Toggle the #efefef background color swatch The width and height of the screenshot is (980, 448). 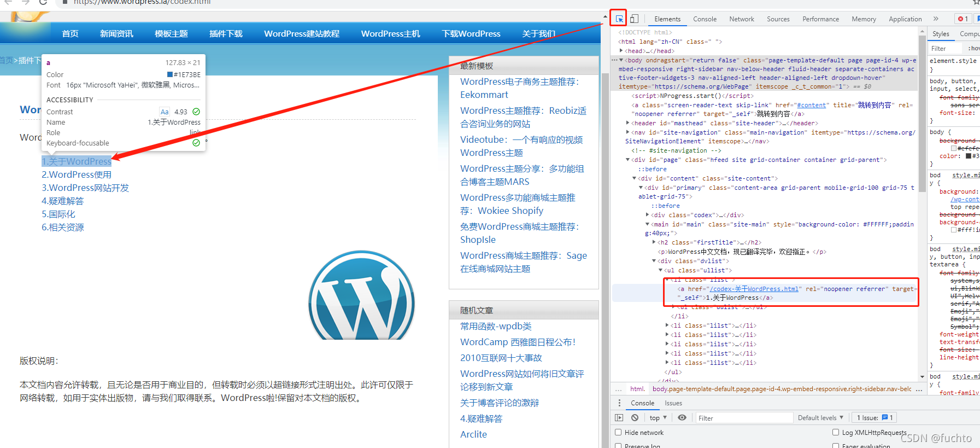[954, 148]
